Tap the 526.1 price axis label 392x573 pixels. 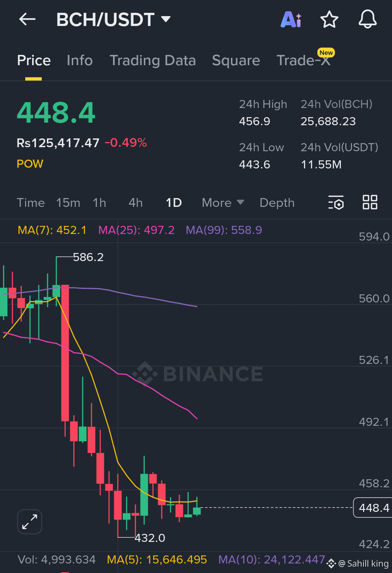pyautogui.click(x=374, y=360)
